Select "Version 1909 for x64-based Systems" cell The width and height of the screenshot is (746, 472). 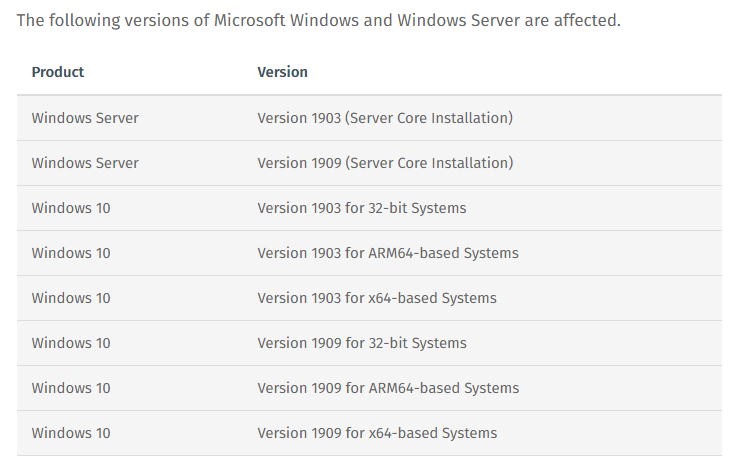(377, 433)
